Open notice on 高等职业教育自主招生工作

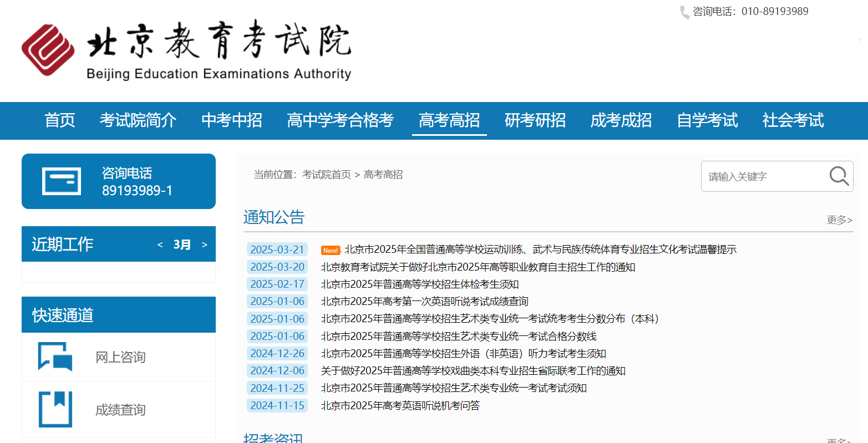pos(478,267)
